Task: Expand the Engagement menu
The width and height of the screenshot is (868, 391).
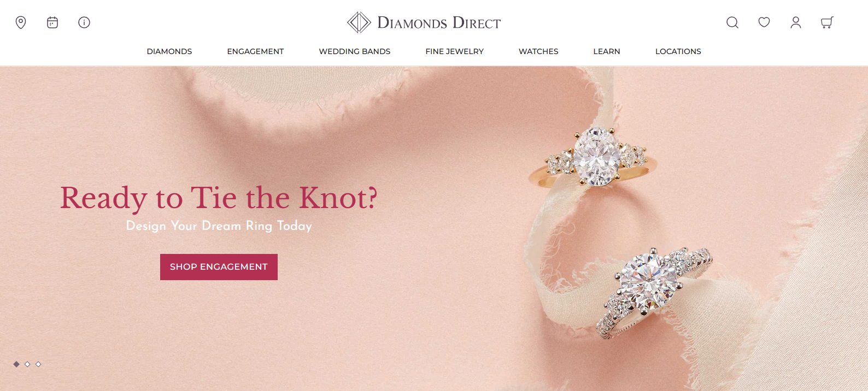Action: point(255,51)
